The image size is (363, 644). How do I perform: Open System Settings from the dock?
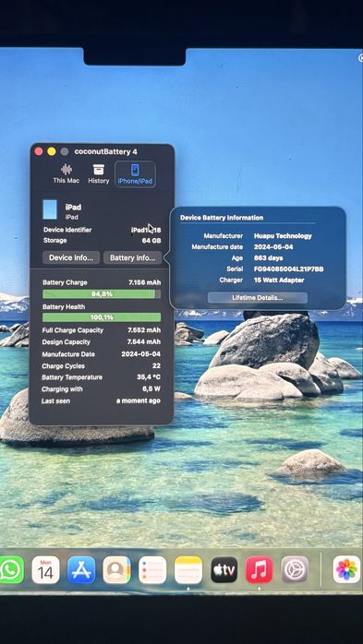[295, 569]
